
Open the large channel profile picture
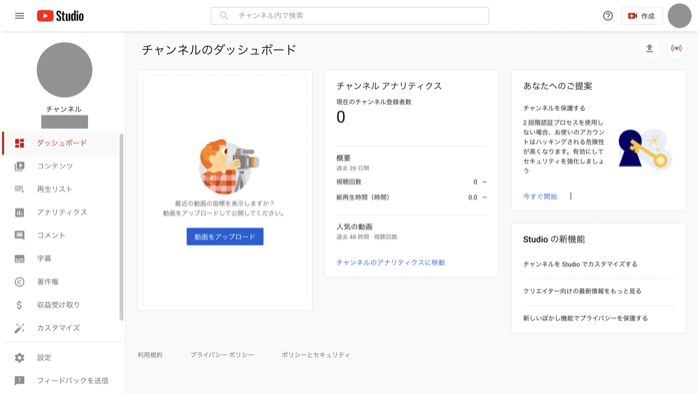coord(64,70)
